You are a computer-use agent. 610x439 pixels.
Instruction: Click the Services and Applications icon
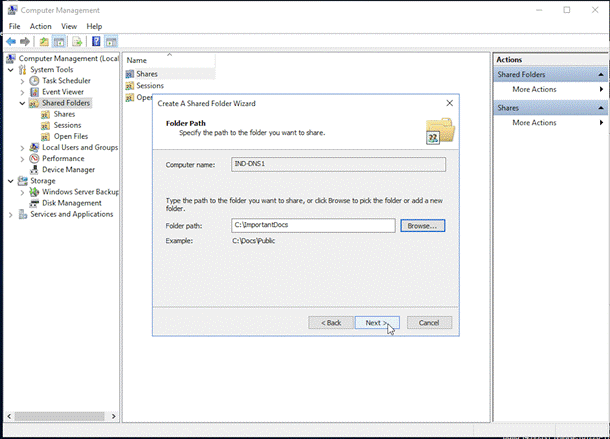pos(23,214)
